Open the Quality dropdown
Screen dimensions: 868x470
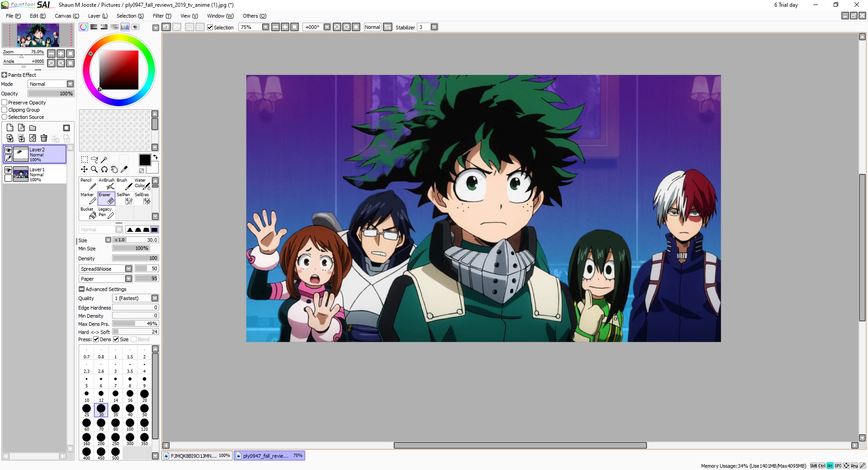[x=155, y=298]
